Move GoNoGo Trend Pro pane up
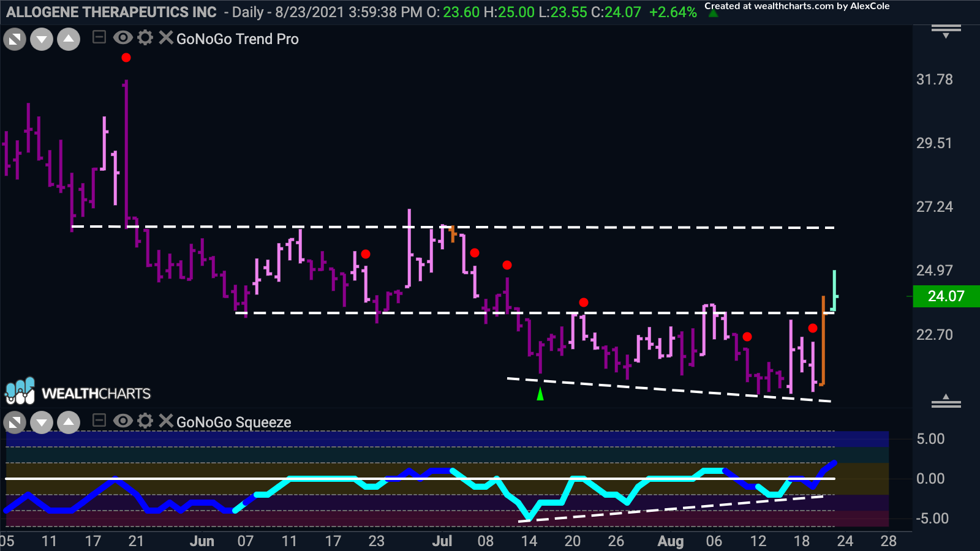Image resolution: width=980 pixels, height=551 pixels. pyautogui.click(x=69, y=40)
